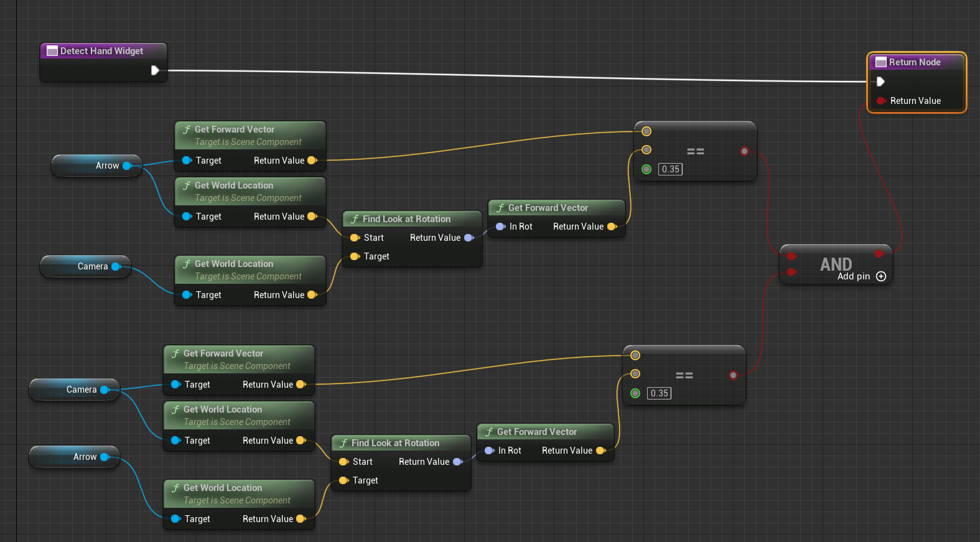
Task: Edit the 0.35 value in the upper == node
Action: tap(670, 169)
